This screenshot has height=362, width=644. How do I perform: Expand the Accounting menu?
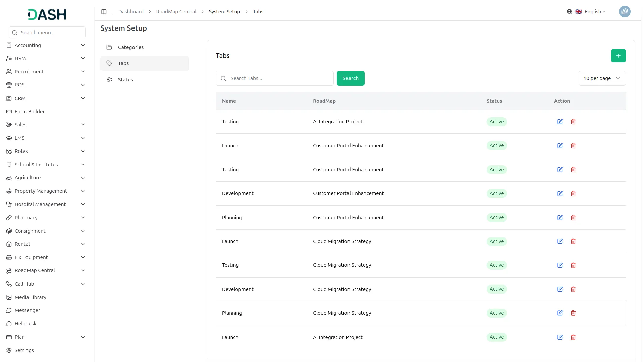[x=47, y=45]
